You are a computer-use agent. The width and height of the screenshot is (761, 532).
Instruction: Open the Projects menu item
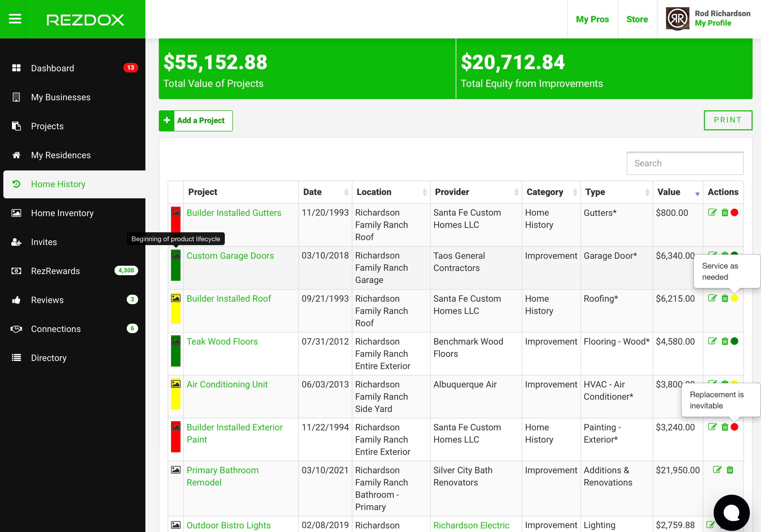click(47, 126)
